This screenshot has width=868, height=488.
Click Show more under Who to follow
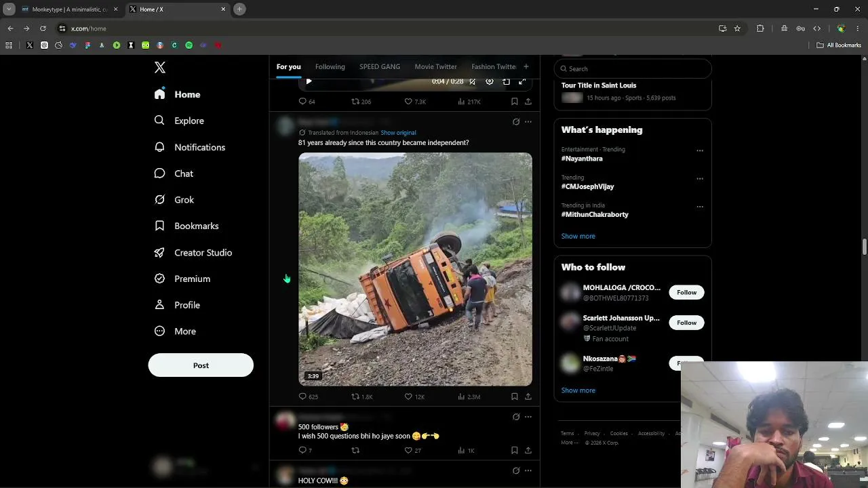click(x=578, y=390)
